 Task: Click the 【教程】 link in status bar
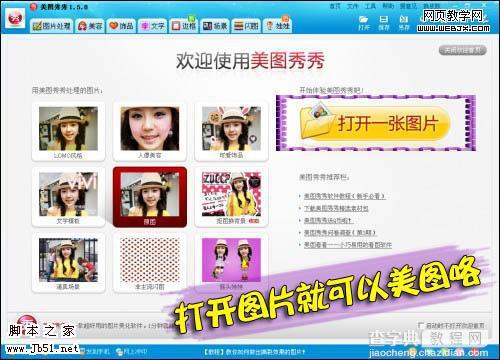pyautogui.click(x=255, y=351)
